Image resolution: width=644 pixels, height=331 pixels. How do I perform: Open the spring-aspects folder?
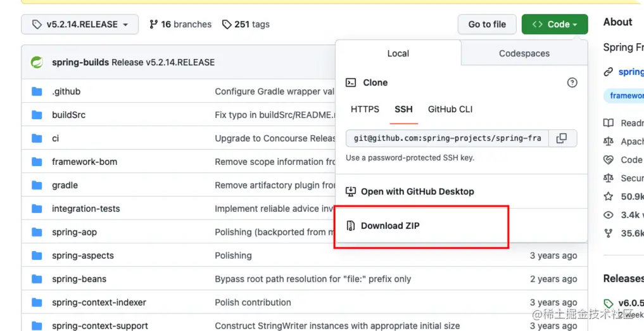(x=83, y=256)
